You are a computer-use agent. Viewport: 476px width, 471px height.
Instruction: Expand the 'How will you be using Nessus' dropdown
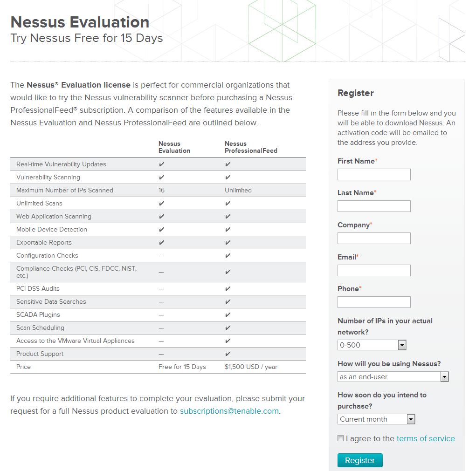pos(393,377)
